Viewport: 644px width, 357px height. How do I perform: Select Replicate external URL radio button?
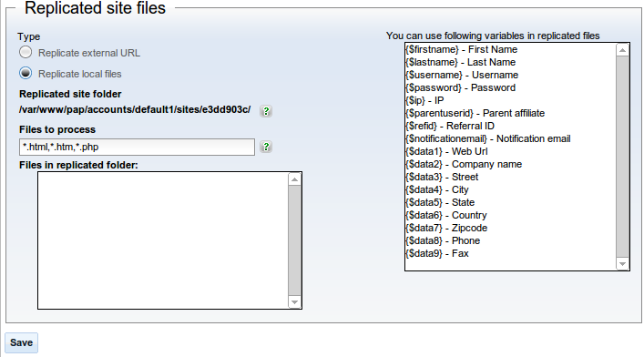[x=26, y=52]
